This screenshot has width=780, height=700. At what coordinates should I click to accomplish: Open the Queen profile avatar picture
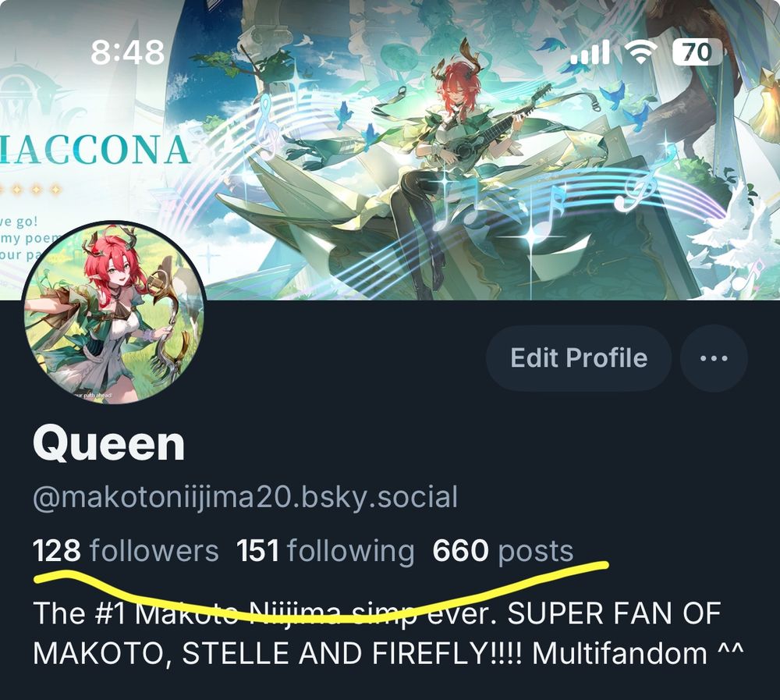coord(114,313)
